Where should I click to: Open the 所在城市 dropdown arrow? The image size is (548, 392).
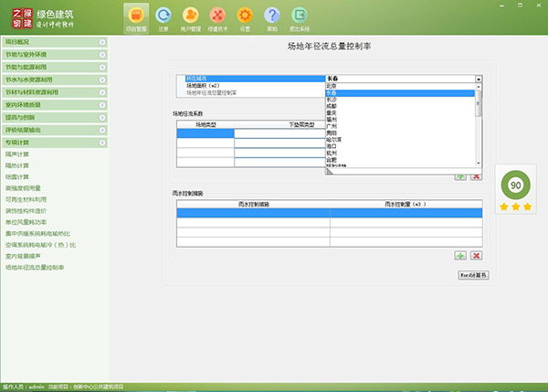click(x=478, y=79)
